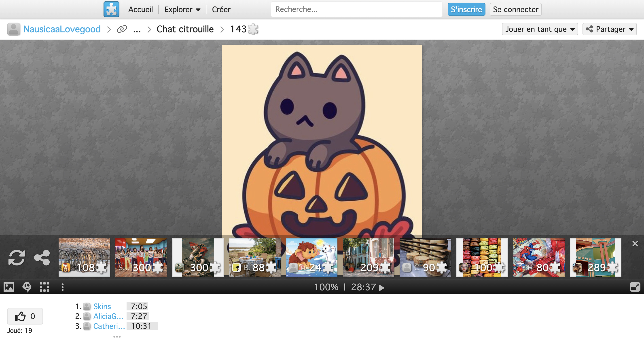Toggle the ghost image icon
The height and width of the screenshot is (348, 644).
27,287
